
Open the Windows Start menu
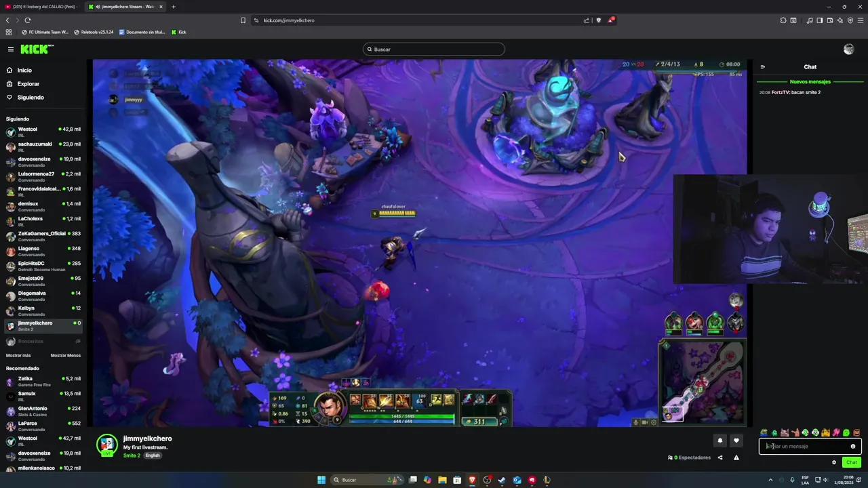pyautogui.click(x=321, y=480)
